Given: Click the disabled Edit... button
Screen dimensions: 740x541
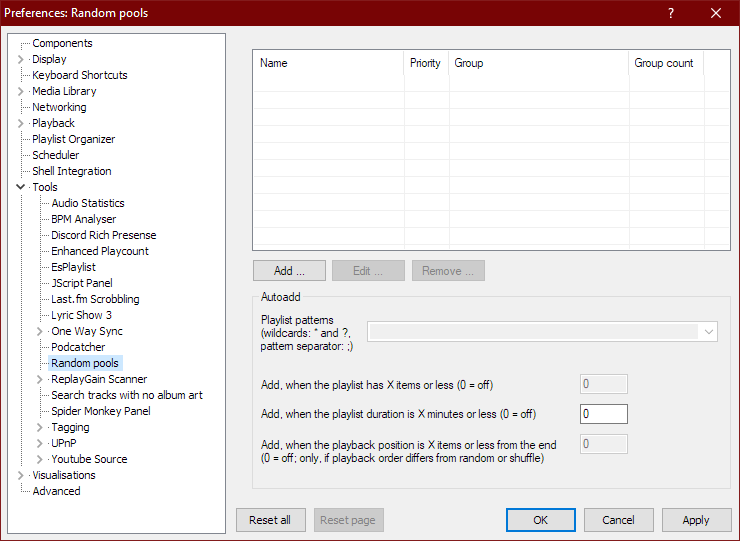Looking at the screenshot, I should click(368, 271).
